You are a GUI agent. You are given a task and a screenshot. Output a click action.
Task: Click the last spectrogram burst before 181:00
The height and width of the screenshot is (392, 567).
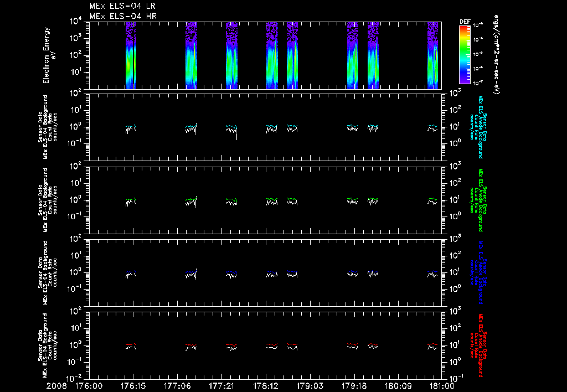click(433, 55)
